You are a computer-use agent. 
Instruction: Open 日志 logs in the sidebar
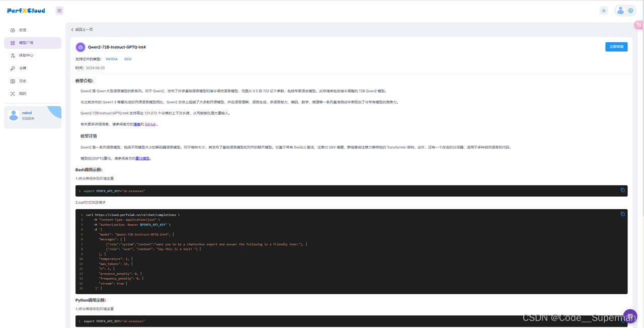click(x=33, y=81)
